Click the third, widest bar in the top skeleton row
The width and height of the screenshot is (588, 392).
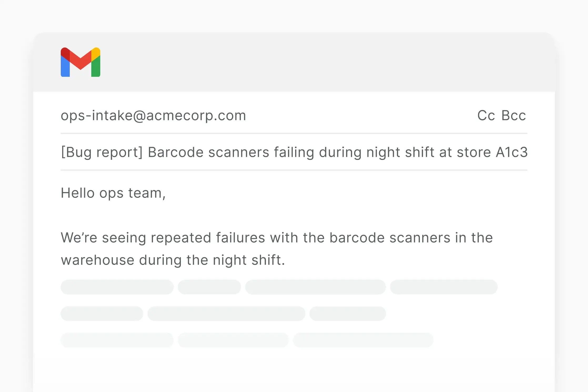pyautogui.click(x=315, y=287)
